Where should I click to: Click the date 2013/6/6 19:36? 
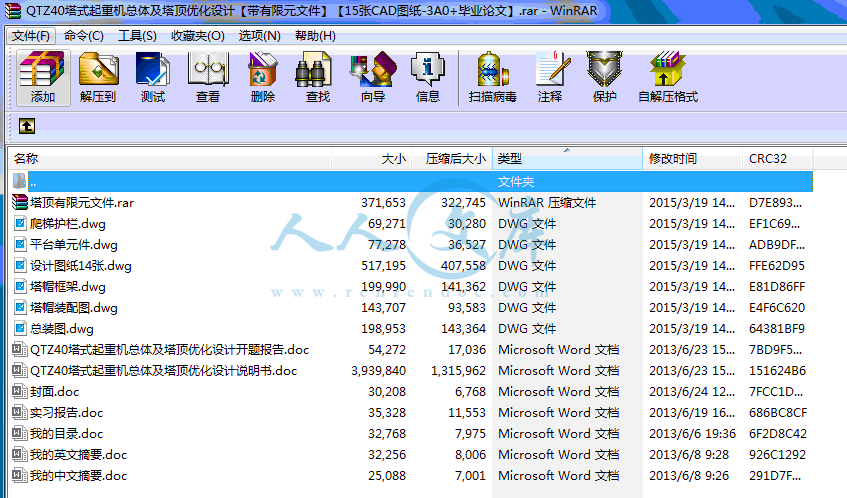point(693,434)
